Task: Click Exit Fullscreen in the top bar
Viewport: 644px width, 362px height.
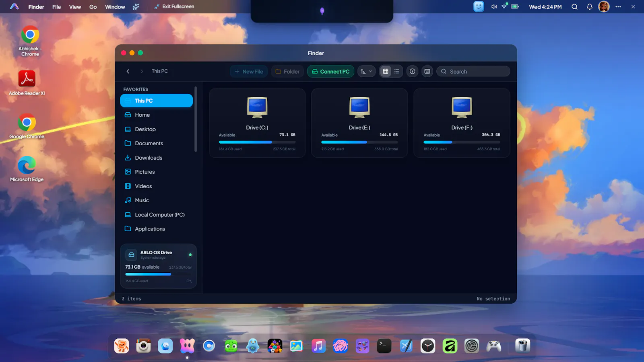Action: tap(174, 6)
